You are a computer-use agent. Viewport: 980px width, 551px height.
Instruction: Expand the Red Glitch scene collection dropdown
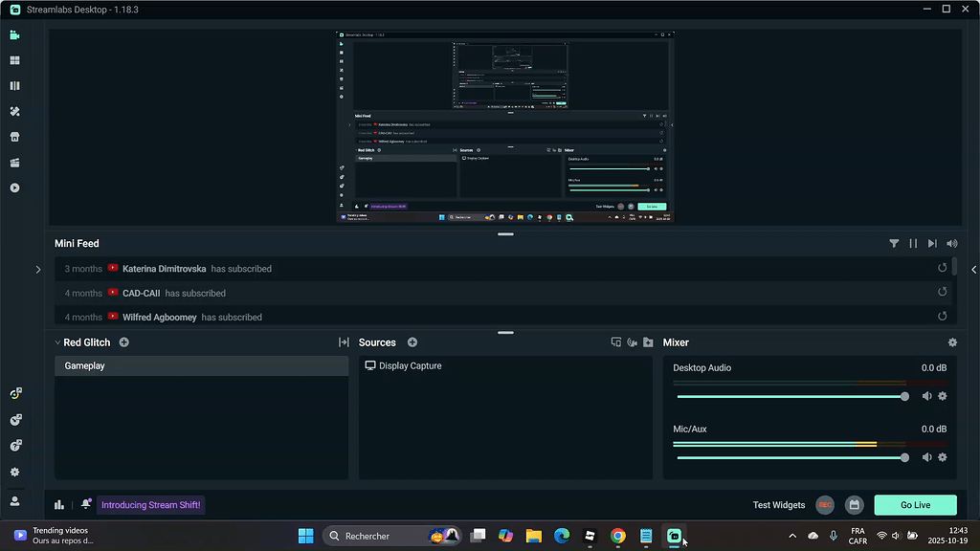coord(57,342)
